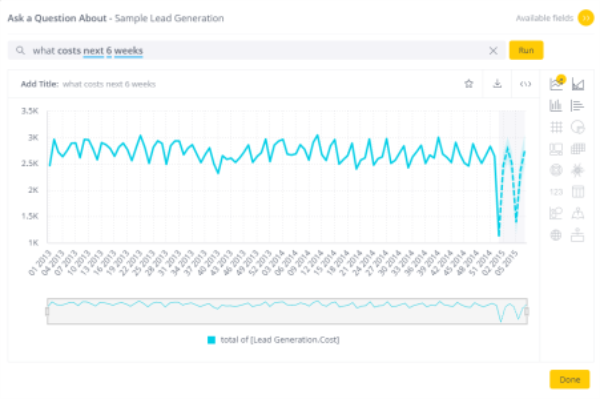Toggle the Lead Generation.Cost legend swatch
Image resolution: width=600 pixels, height=399 pixels.
click(211, 340)
